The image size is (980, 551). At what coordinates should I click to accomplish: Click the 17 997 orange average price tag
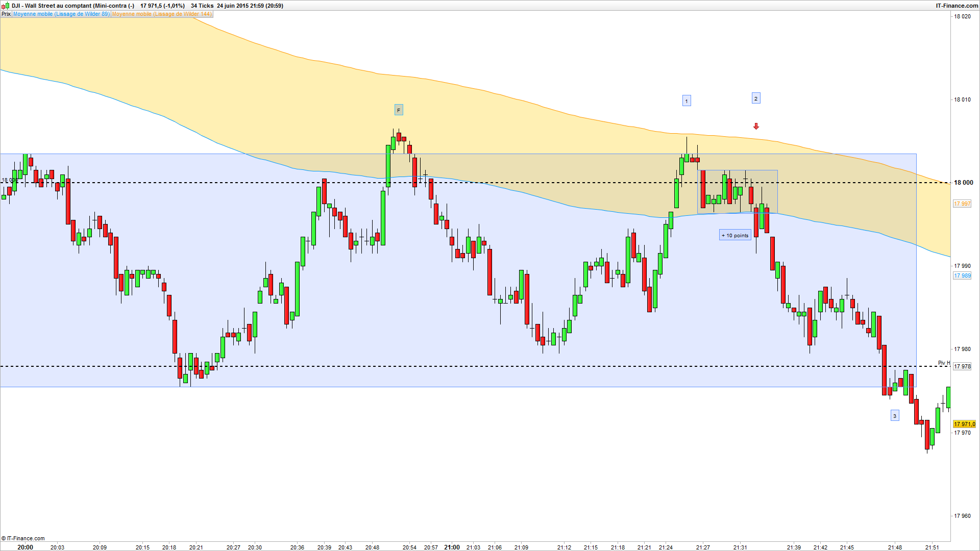coord(962,204)
